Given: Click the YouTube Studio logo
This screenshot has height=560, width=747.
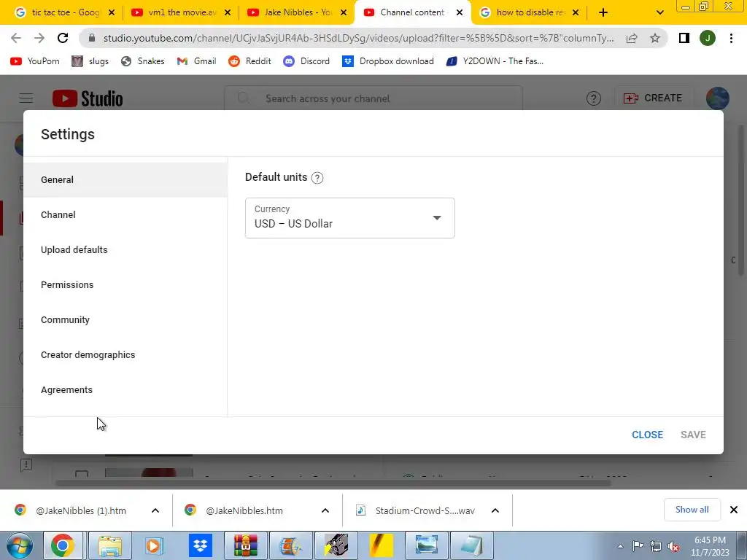Looking at the screenshot, I should point(88,98).
